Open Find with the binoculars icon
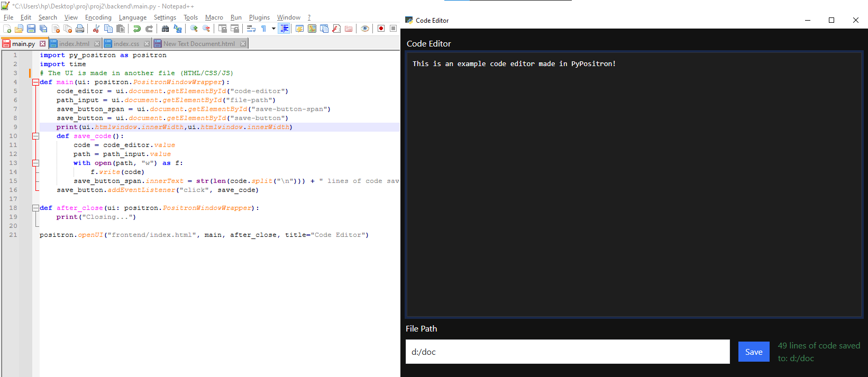 tap(165, 29)
